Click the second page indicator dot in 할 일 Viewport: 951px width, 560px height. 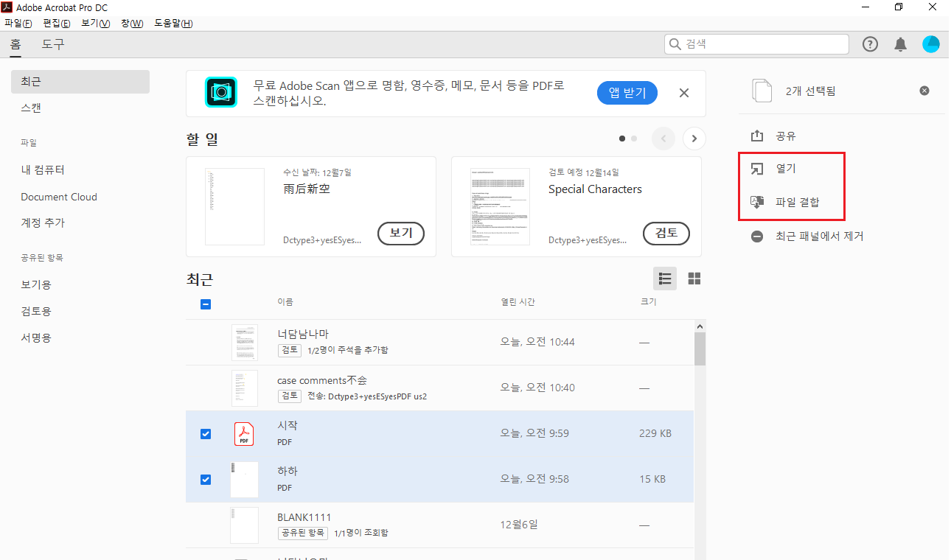click(634, 139)
